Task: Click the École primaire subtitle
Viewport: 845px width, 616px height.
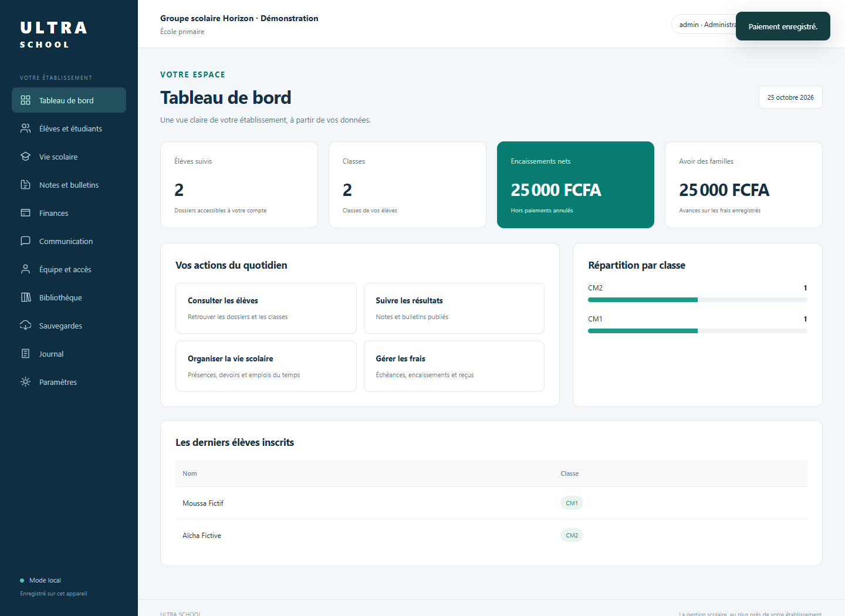Action: (182, 32)
